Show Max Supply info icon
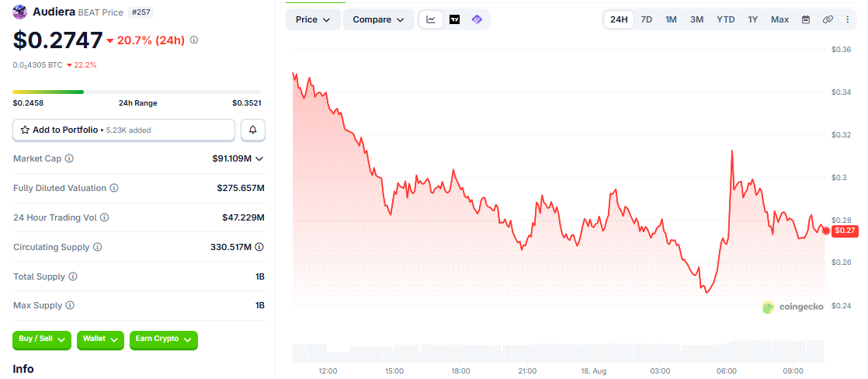 tap(71, 305)
